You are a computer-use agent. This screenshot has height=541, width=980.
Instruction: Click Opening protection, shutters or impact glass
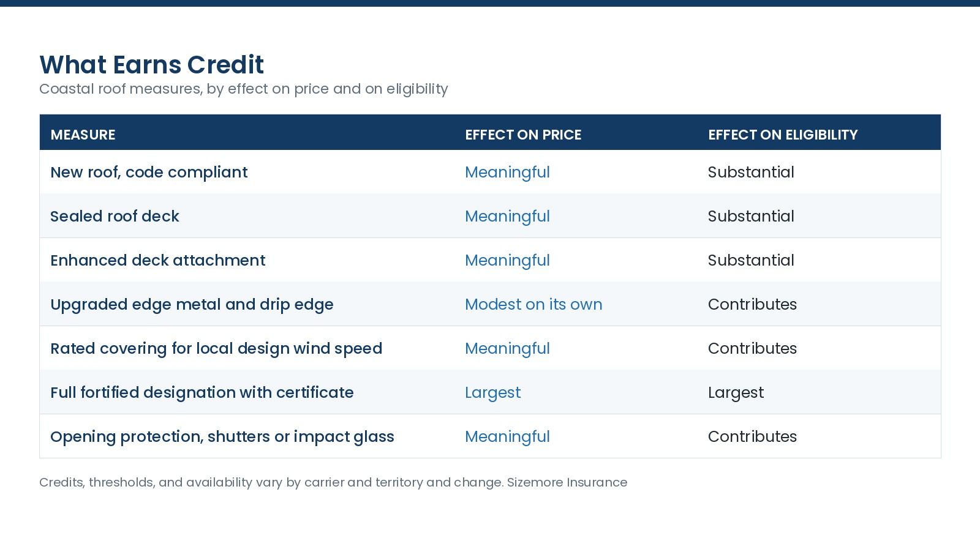(x=222, y=436)
